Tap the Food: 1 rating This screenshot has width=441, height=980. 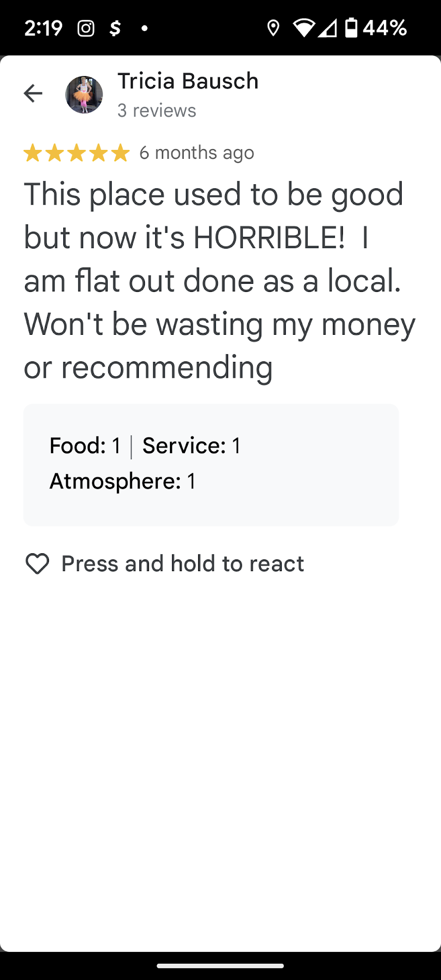(x=85, y=446)
